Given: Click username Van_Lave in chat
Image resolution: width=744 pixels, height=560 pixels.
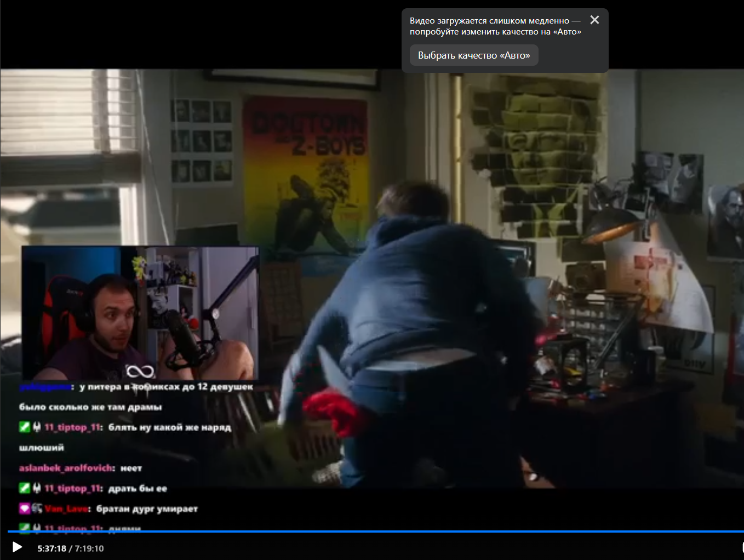Looking at the screenshot, I should [x=66, y=509].
